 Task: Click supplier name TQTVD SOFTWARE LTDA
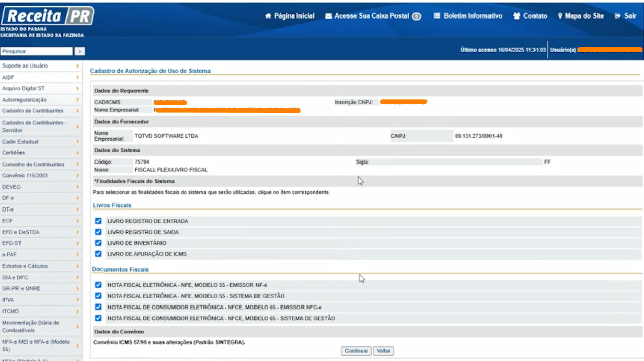[166, 136]
